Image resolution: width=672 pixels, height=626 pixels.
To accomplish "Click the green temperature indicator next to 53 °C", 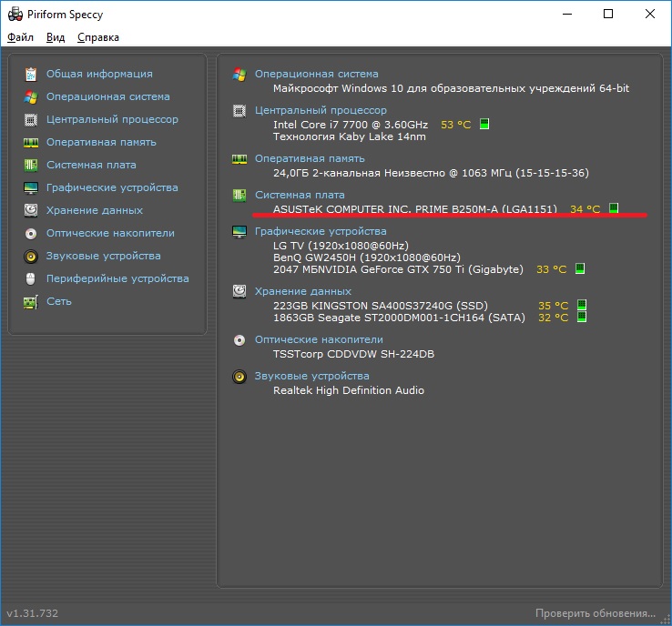I will 484,124.
